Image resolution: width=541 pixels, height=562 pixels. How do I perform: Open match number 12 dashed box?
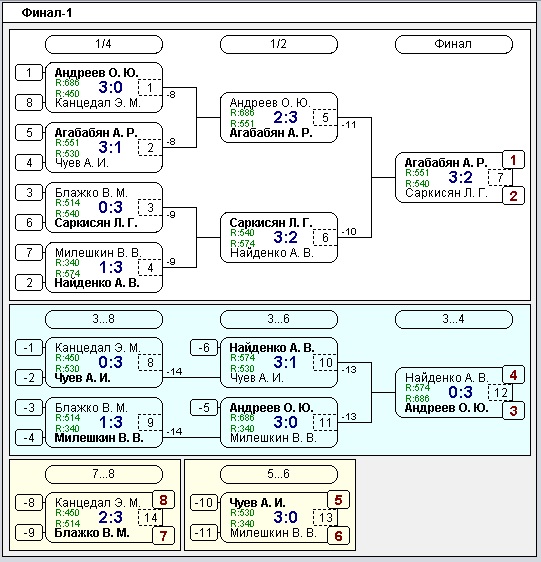tap(500, 392)
